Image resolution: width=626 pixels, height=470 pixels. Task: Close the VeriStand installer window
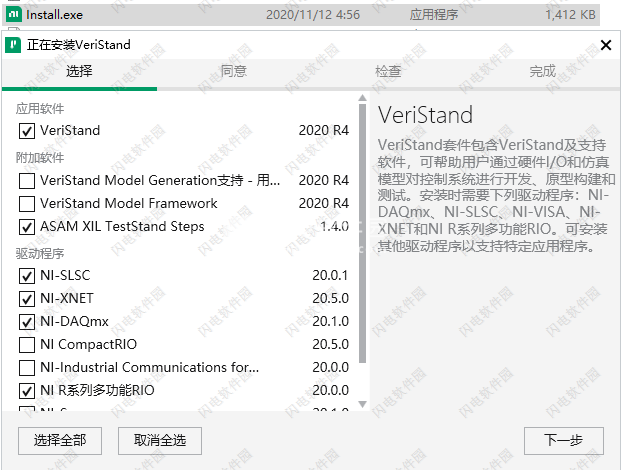tap(606, 45)
